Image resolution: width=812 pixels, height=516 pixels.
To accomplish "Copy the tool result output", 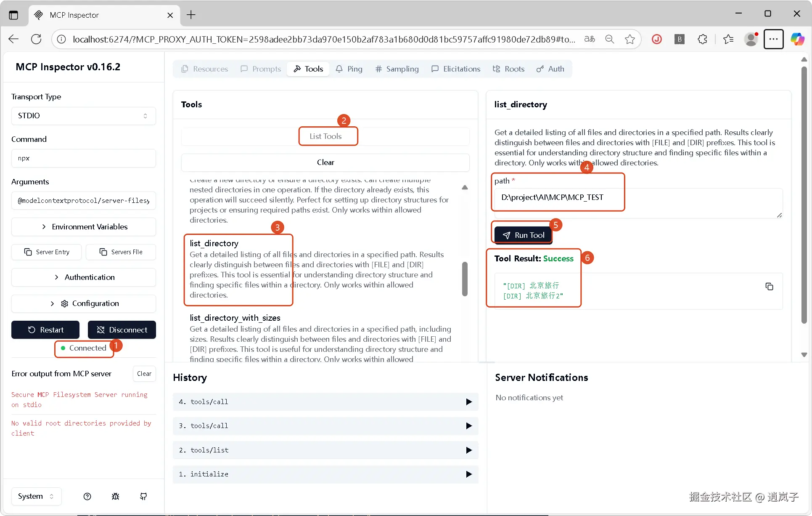I will [769, 287].
